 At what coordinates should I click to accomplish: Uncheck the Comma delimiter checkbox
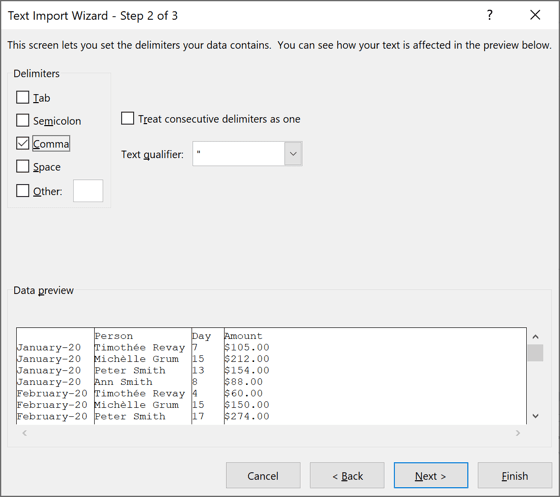(22, 144)
